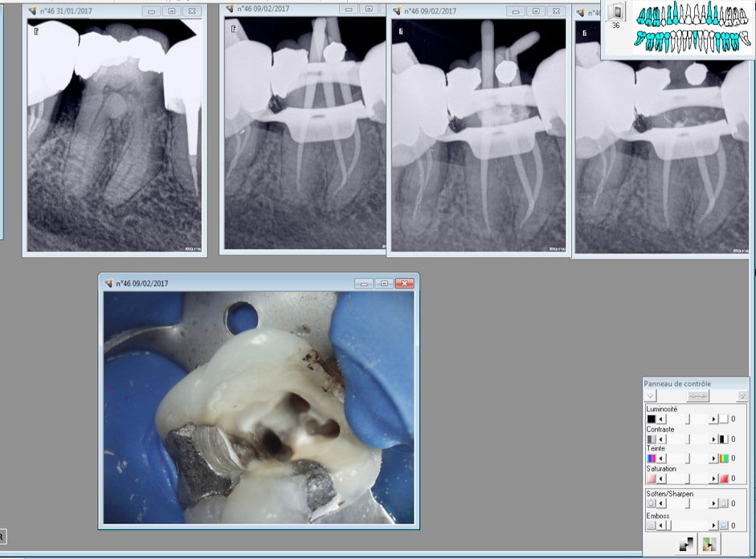This screenshot has height=559, width=756.
Task: Click the Soften droplet icon
Action: point(652,504)
